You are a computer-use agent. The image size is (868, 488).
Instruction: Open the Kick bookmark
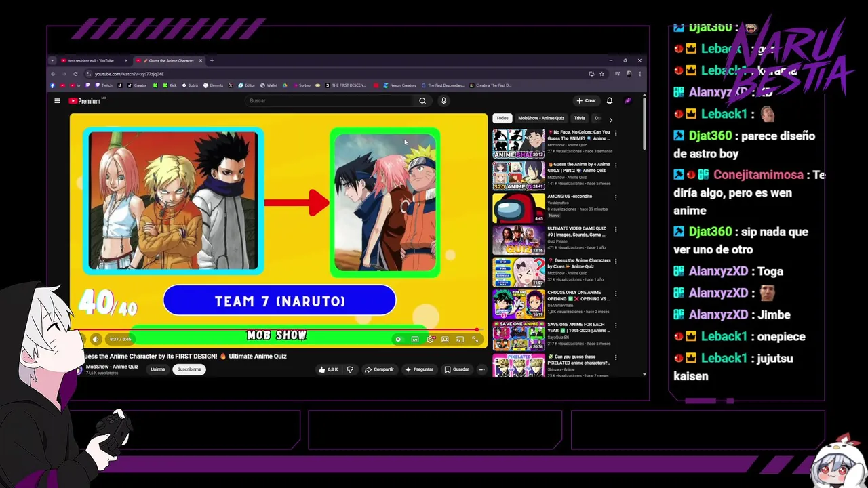(170, 85)
